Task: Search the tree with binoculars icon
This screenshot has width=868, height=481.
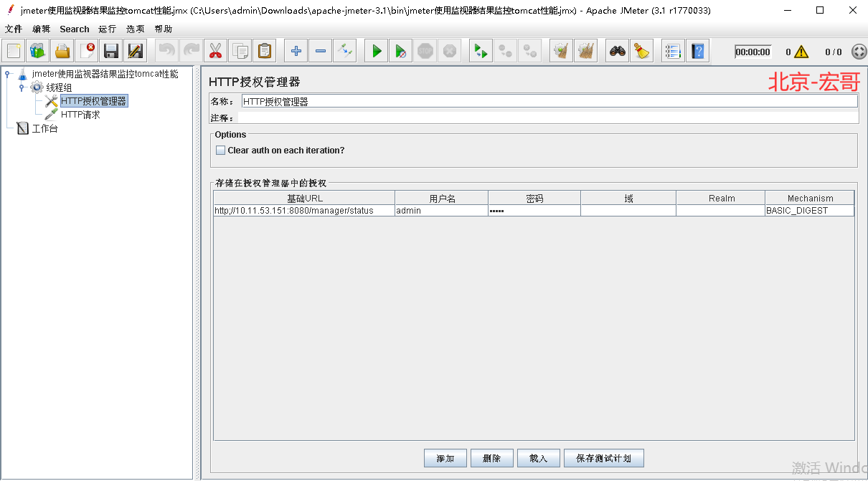Action: (618, 51)
